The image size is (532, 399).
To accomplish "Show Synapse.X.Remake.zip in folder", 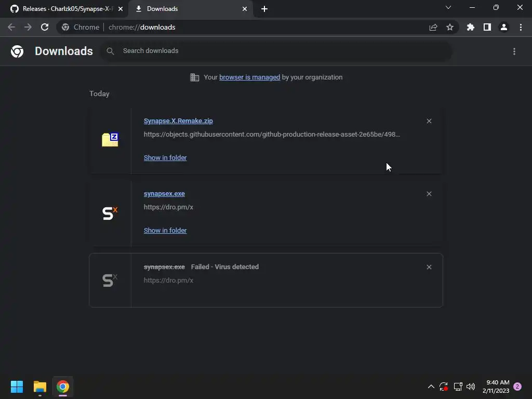I will click(x=165, y=158).
